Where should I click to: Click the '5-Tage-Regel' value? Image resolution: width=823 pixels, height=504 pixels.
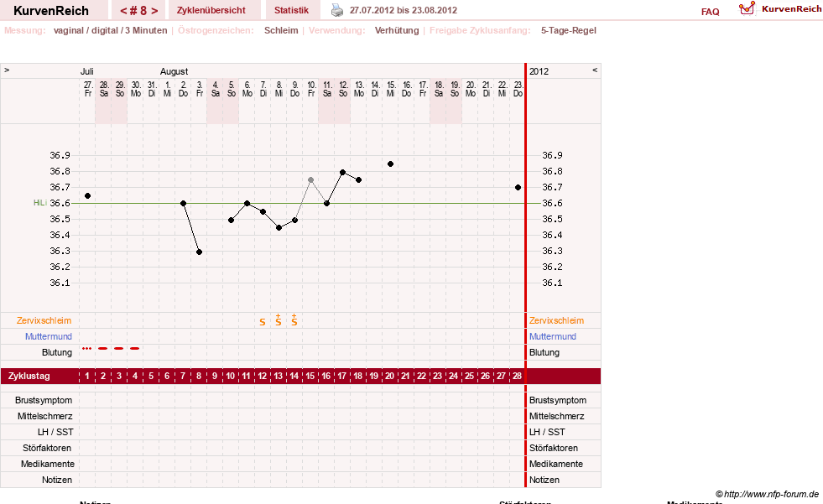(x=569, y=30)
